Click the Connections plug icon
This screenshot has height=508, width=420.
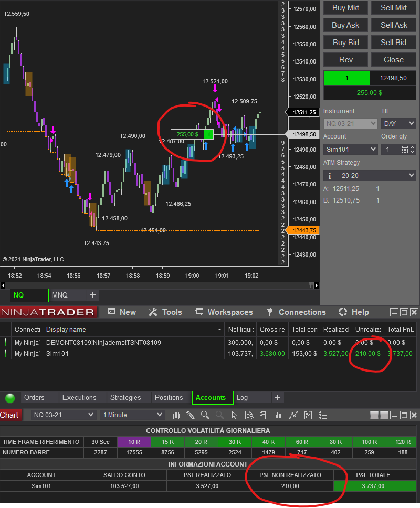[x=270, y=312]
